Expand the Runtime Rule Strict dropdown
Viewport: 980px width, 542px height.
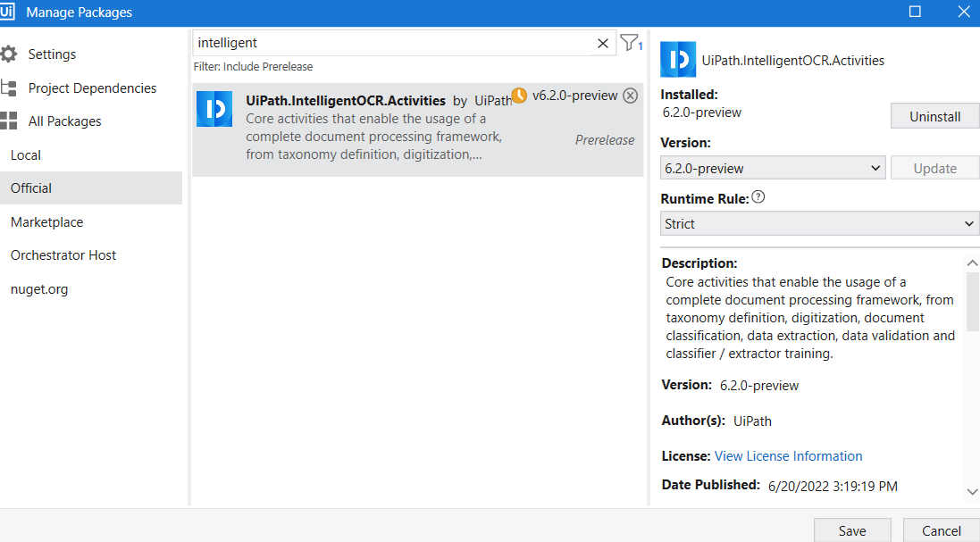click(819, 223)
